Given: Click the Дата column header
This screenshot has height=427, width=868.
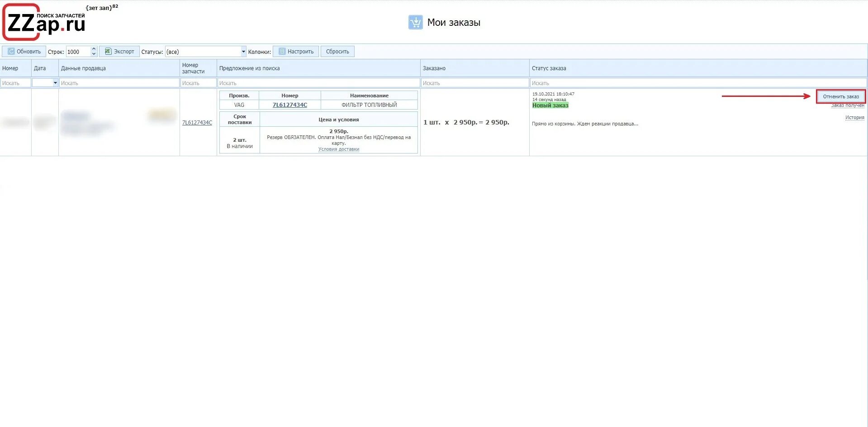Looking at the screenshot, I should pos(45,68).
